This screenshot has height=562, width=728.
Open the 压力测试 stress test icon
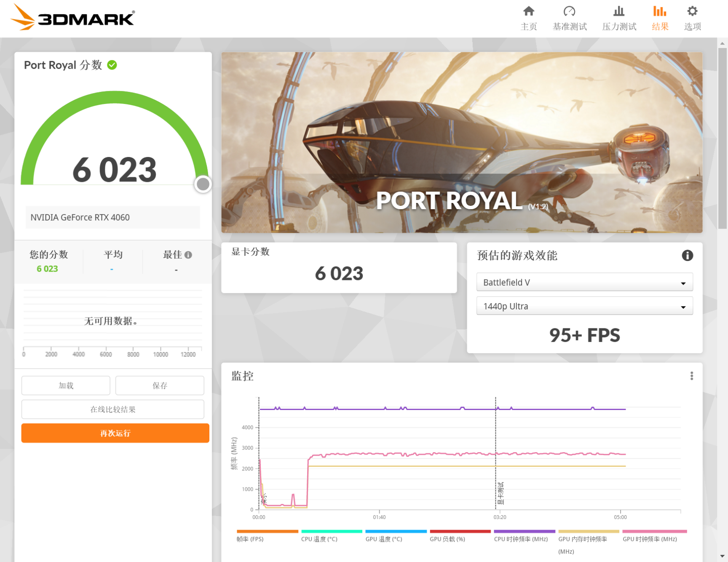tap(619, 11)
